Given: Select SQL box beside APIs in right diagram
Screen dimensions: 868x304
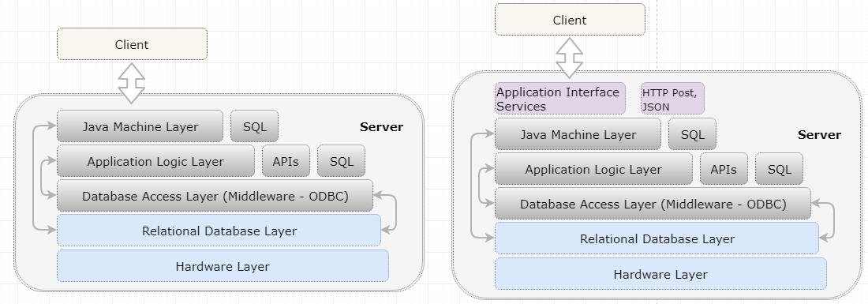Looking at the screenshot, I should click(x=779, y=169).
